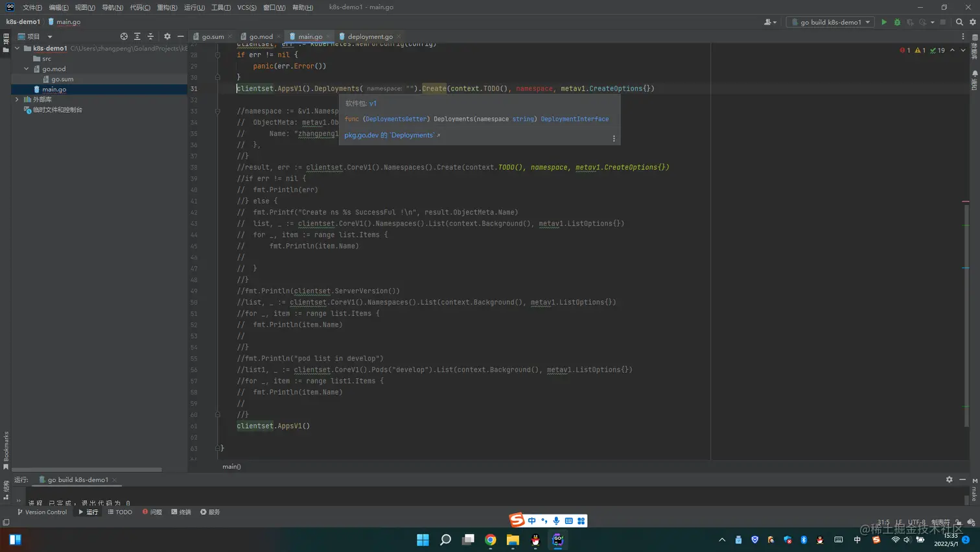The width and height of the screenshot is (980, 552).
Task: Click locate/select opened file target icon
Action: click(x=124, y=36)
